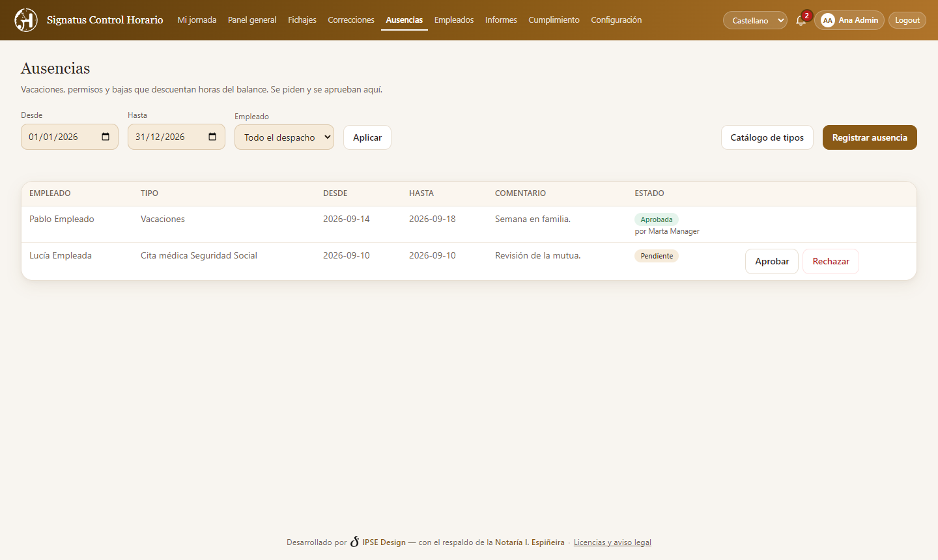The width and height of the screenshot is (938, 560).
Task: Click the EMPLEADO column header
Action: point(50,193)
